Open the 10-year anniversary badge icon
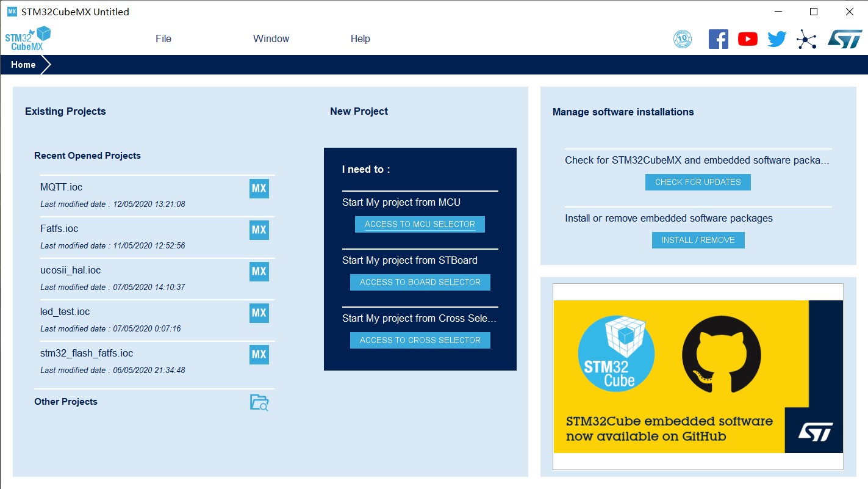This screenshot has height=489, width=868. [x=683, y=39]
